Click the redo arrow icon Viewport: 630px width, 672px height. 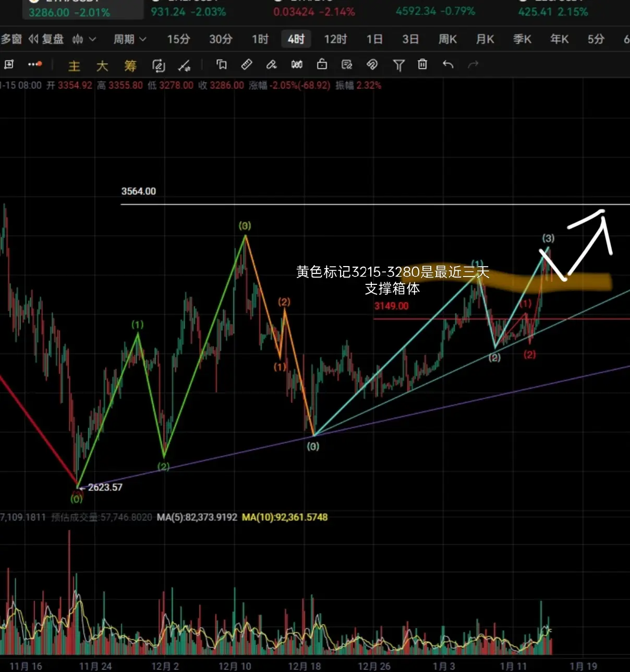pos(473,64)
